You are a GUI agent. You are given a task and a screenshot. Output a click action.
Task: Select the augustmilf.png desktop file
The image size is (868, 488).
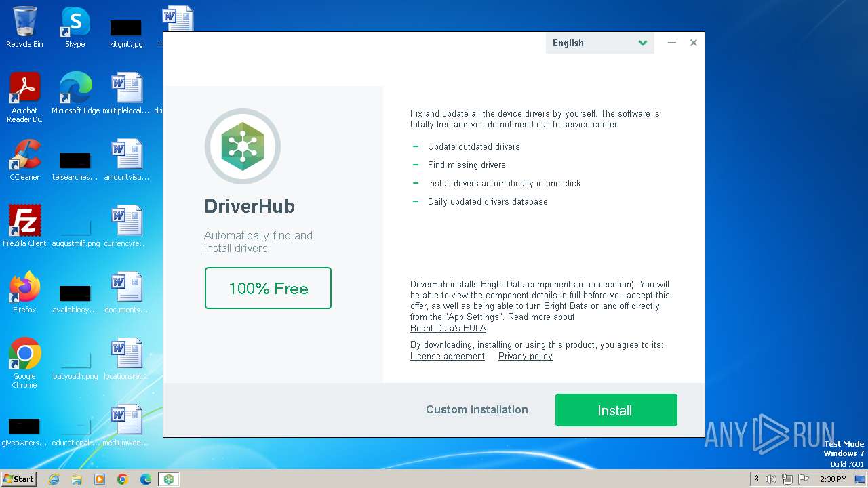[x=75, y=232]
